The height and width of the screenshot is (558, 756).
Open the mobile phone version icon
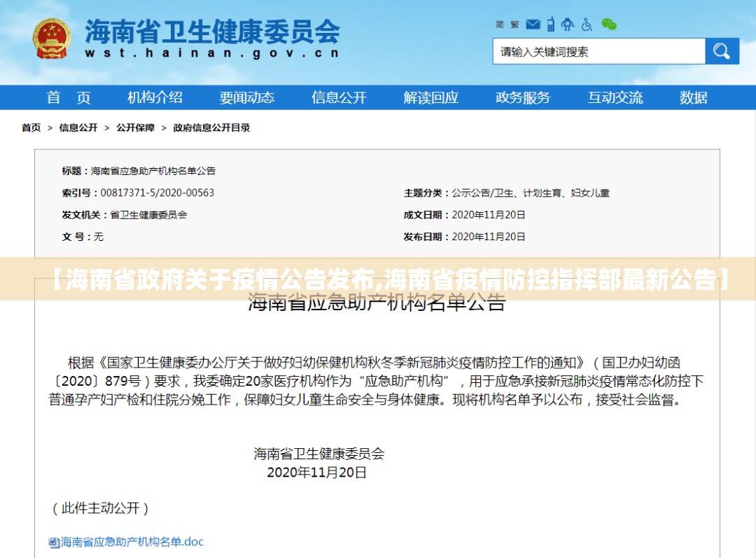pos(551,25)
